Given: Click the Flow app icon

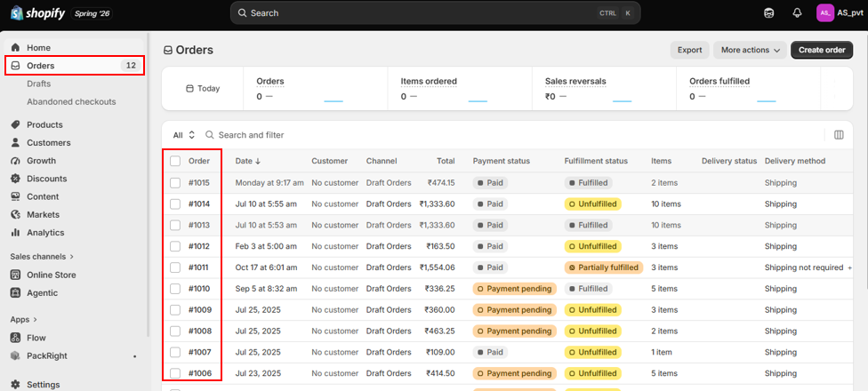Looking at the screenshot, I should (15, 338).
